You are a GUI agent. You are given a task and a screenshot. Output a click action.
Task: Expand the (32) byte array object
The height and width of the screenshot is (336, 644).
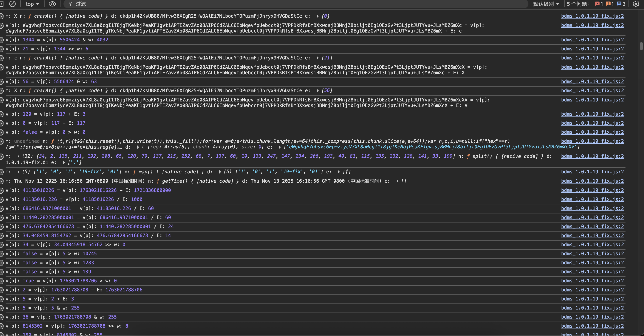[19, 156]
